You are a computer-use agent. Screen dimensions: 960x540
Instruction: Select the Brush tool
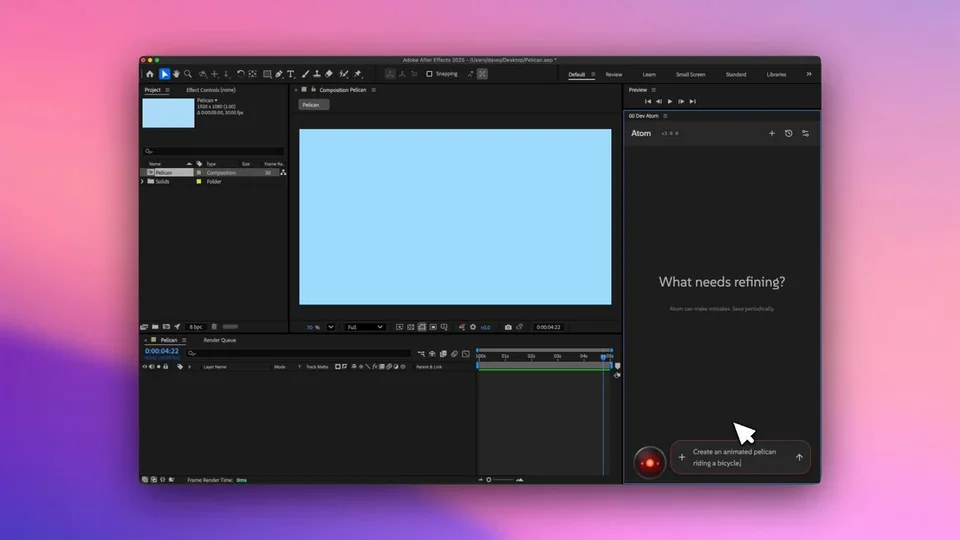(306, 74)
